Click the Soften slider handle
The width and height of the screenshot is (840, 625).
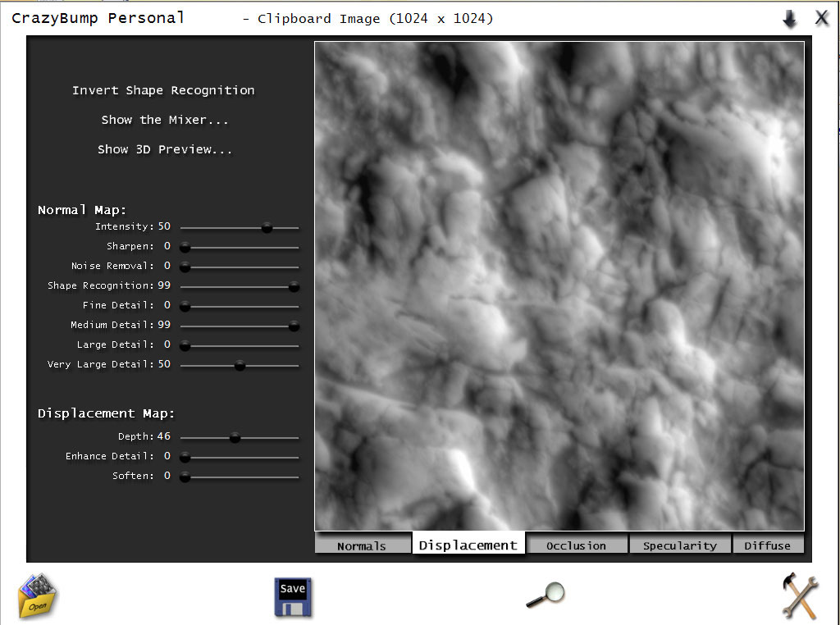pyautogui.click(x=184, y=477)
